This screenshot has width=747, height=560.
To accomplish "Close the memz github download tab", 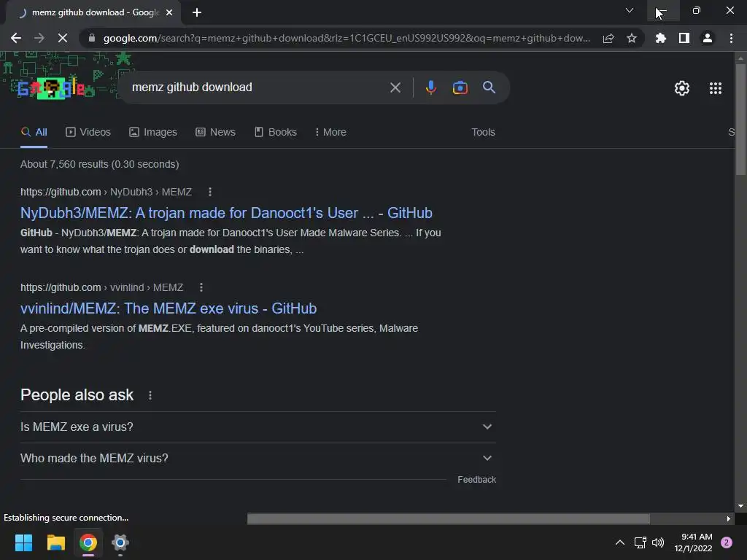I will 169,12.
